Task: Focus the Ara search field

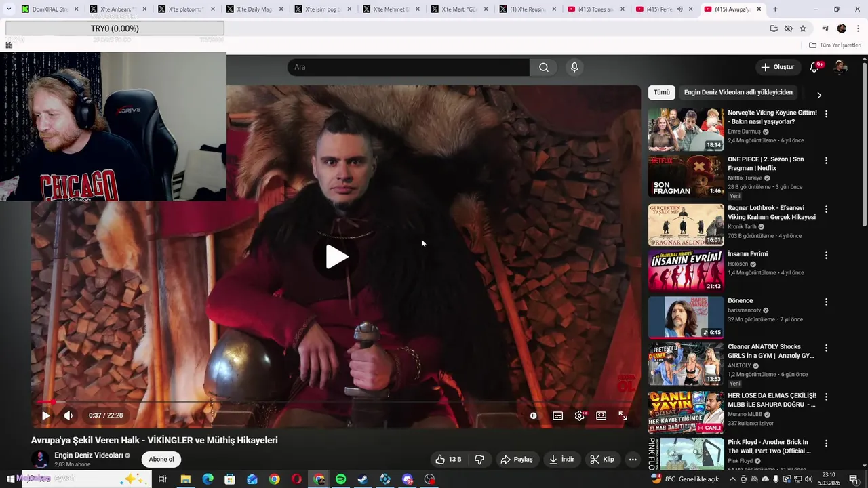Action: (408, 67)
